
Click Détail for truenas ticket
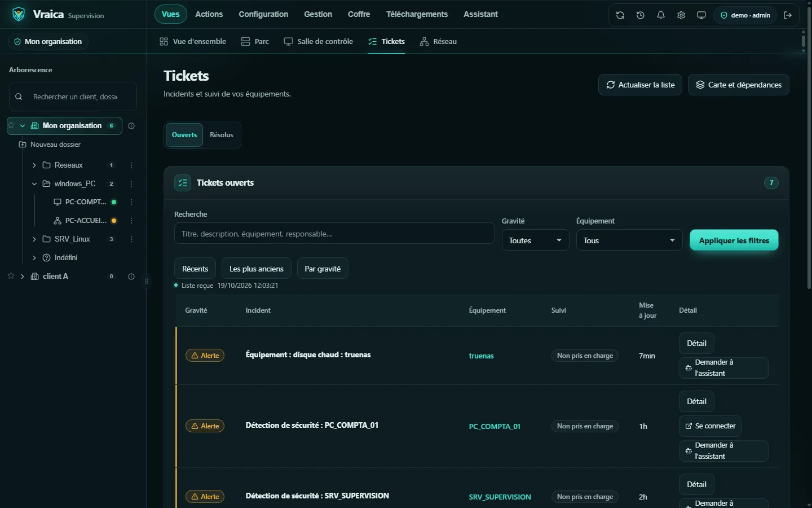(696, 343)
